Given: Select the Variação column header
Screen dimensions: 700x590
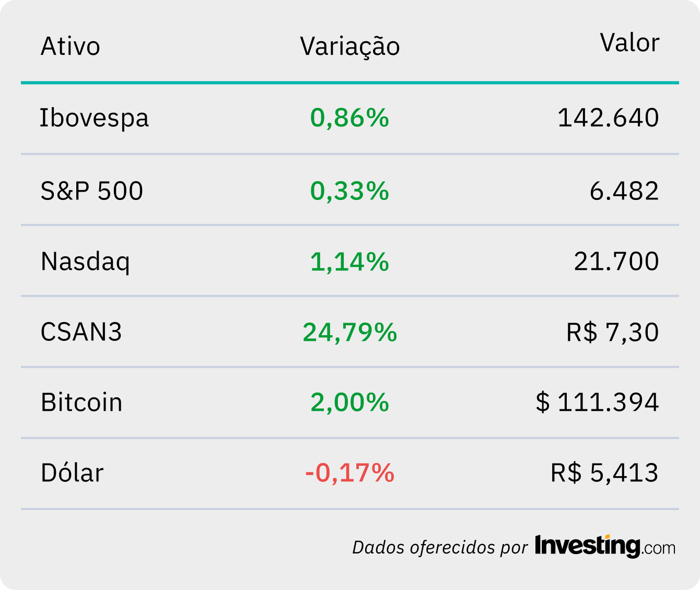Looking at the screenshot, I should (350, 47).
